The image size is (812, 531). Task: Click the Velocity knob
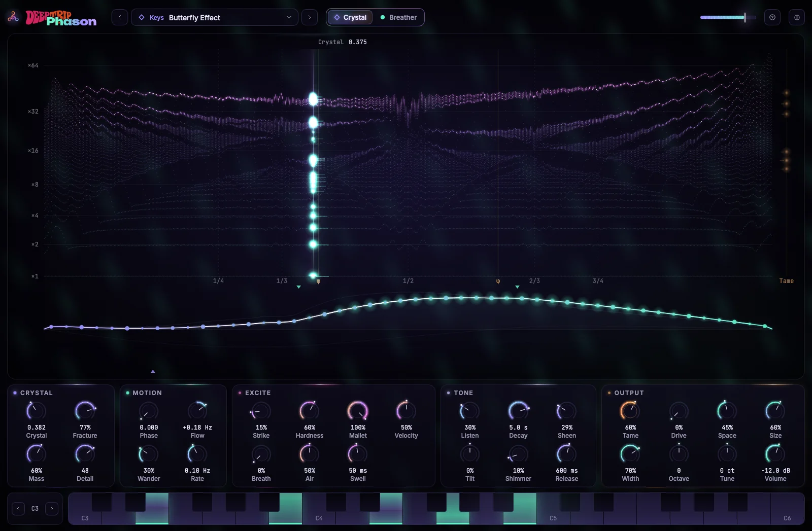coord(406,411)
